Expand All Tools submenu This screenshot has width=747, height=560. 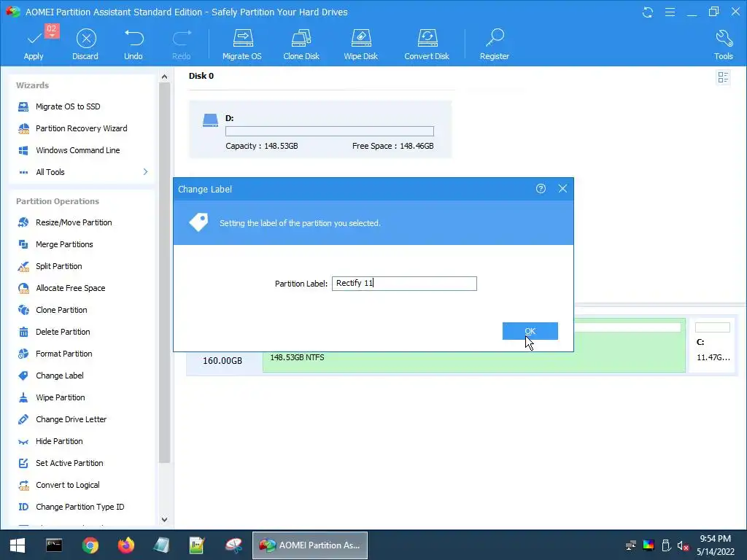tap(82, 172)
